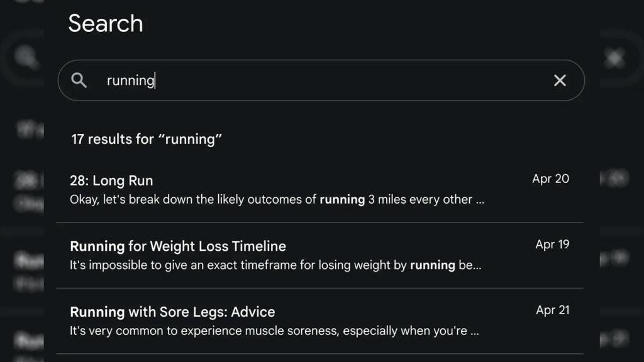Click the bold "Running" in the Sore Legs title
The image size is (644, 362).
click(97, 312)
